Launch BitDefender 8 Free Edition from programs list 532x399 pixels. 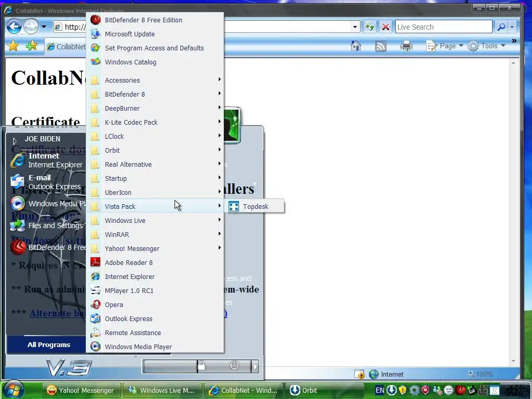tap(155, 20)
